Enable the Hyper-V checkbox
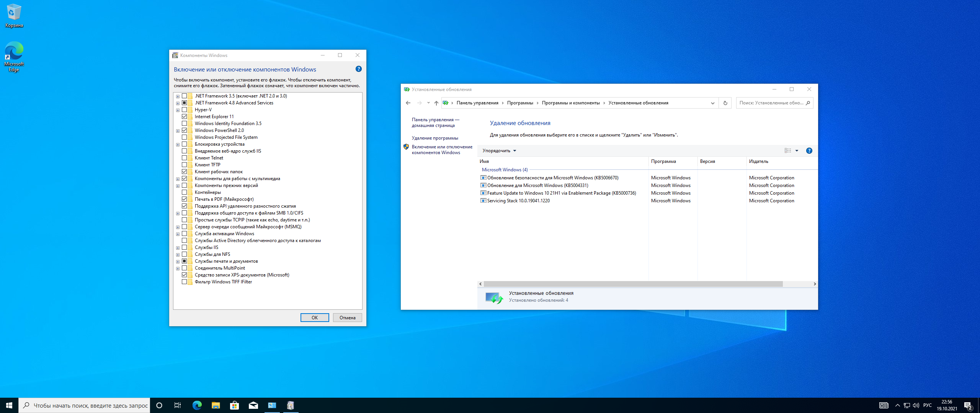The image size is (980, 413). [185, 110]
